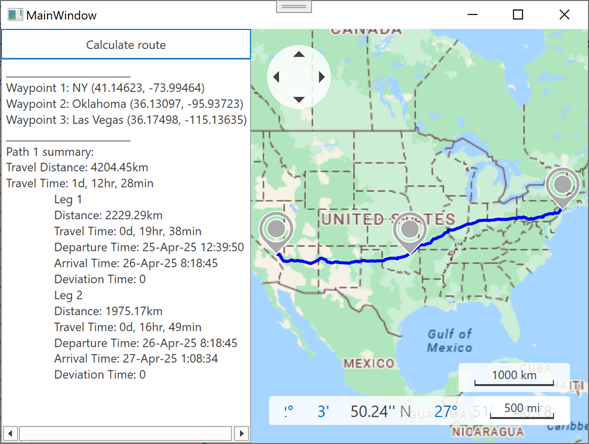Click the 'Gulf of Mexico' map label
This screenshot has height=444, width=589.
point(450,341)
